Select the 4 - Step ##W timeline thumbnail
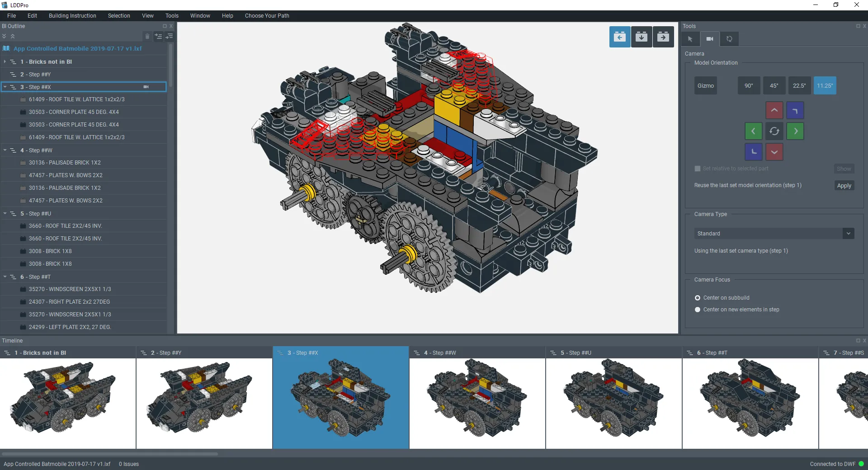Viewport: 868px width, 470px height. tap(477, 398)
